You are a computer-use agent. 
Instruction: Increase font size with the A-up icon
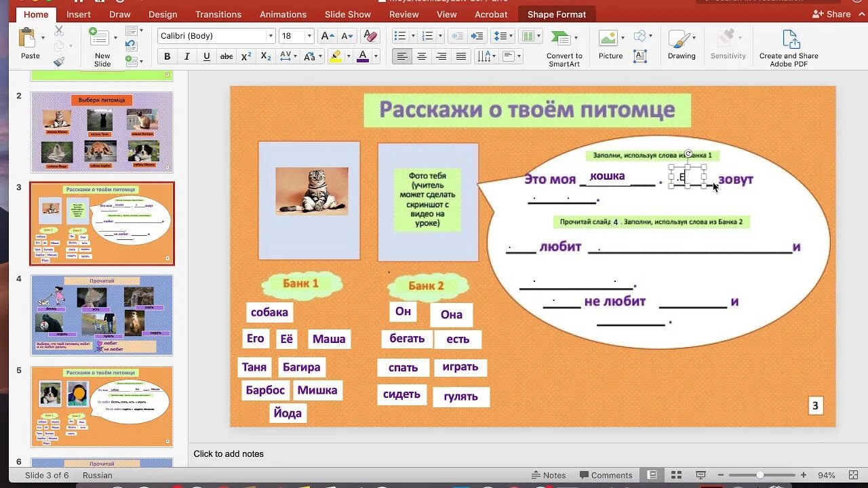click(327, 36)
